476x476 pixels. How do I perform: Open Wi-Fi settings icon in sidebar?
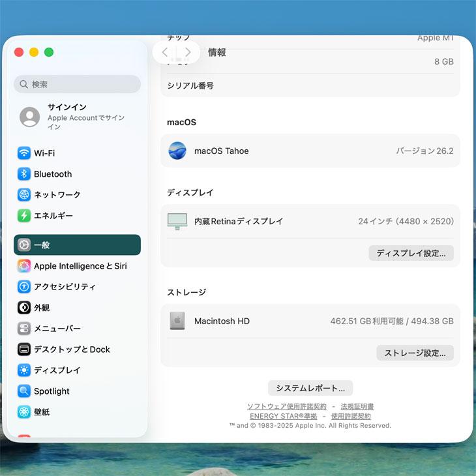point(24,153)
